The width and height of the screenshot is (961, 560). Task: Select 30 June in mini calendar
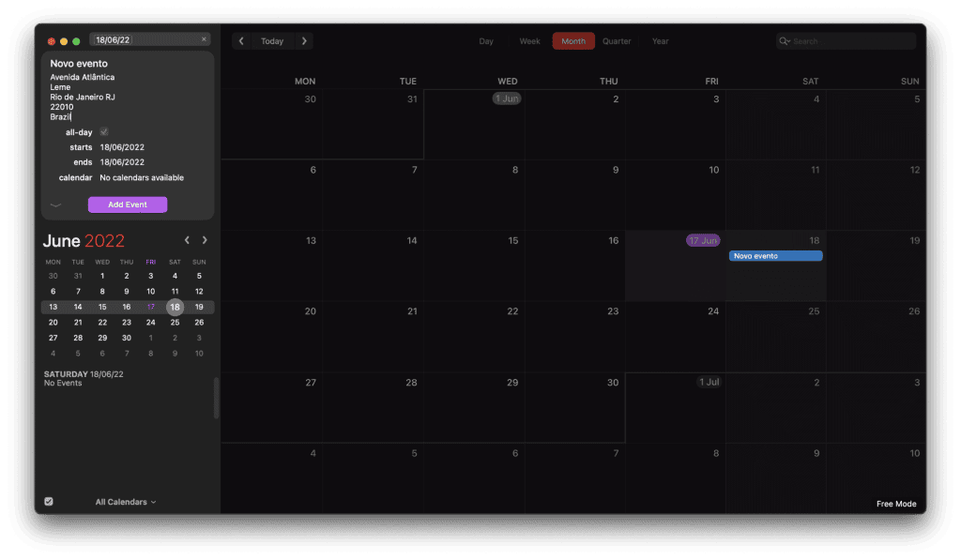(x=127, y=338)
